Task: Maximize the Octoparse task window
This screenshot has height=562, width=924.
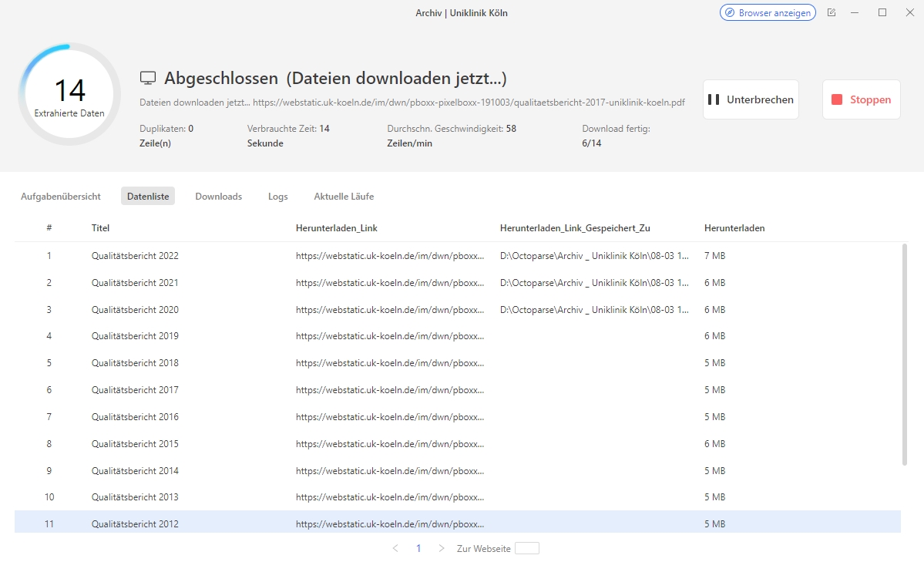Action: point(882,12)
